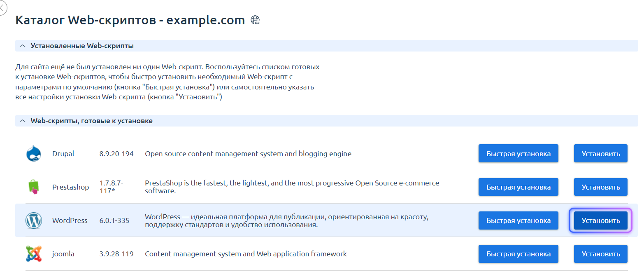Screen dimensions: 644x279
Task: Click the Joomla logo icon
Action: (34, 254)
